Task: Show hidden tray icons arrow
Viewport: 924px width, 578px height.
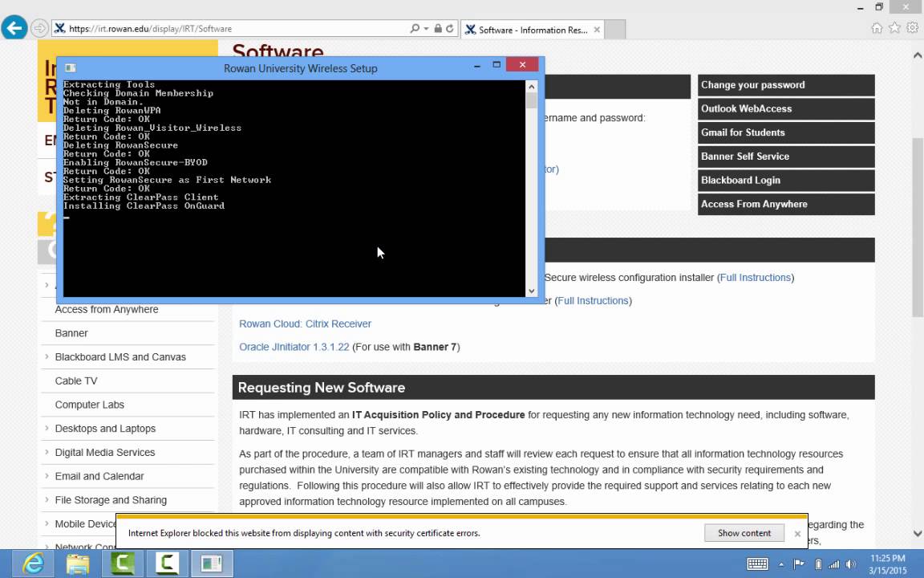Action: click(781, 564)
